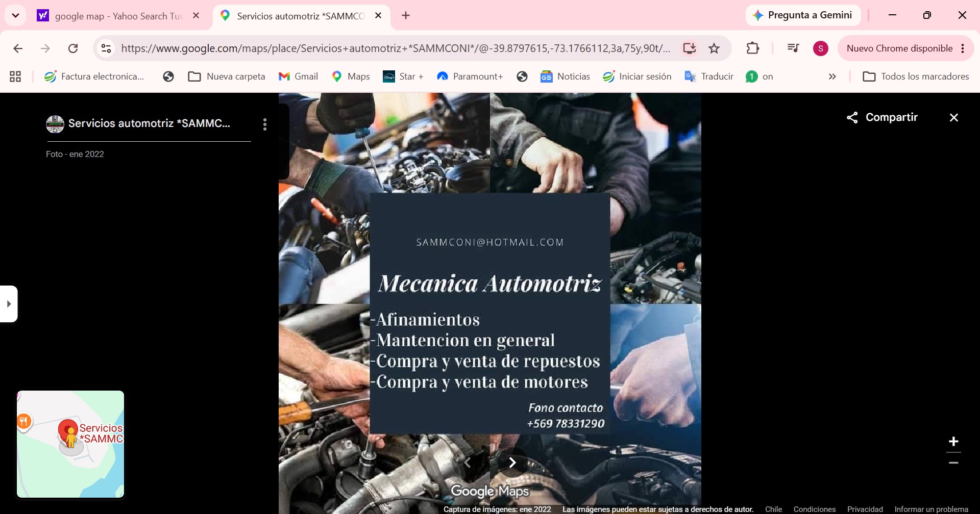Open three-dot menu beside Servicios automotriz title

[x=265, y=124]
